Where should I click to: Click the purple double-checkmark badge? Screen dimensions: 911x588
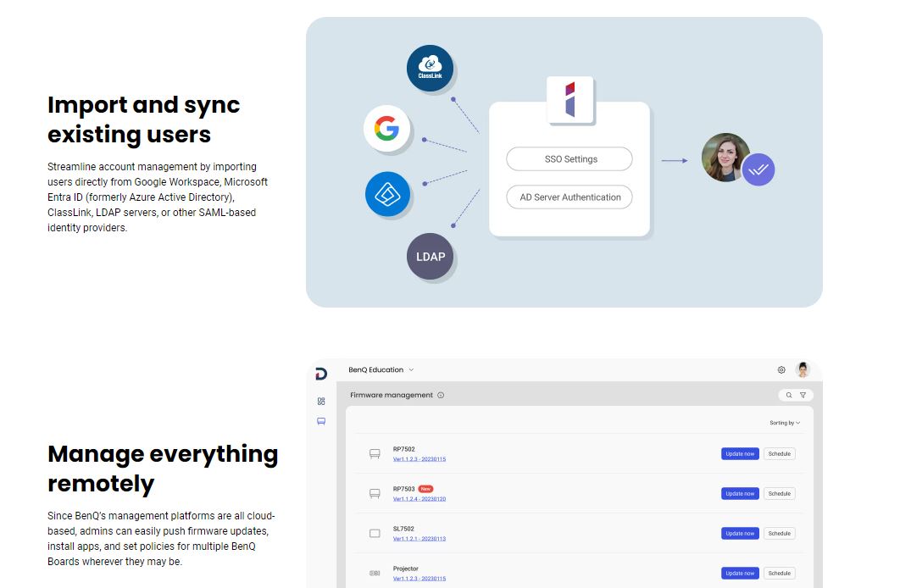[758, 169]
